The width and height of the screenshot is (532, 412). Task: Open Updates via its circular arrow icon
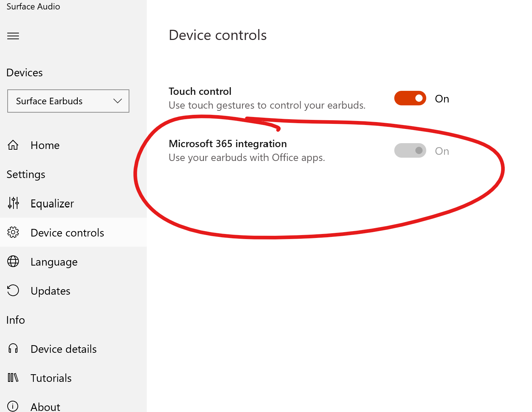(x=13, y=290)
